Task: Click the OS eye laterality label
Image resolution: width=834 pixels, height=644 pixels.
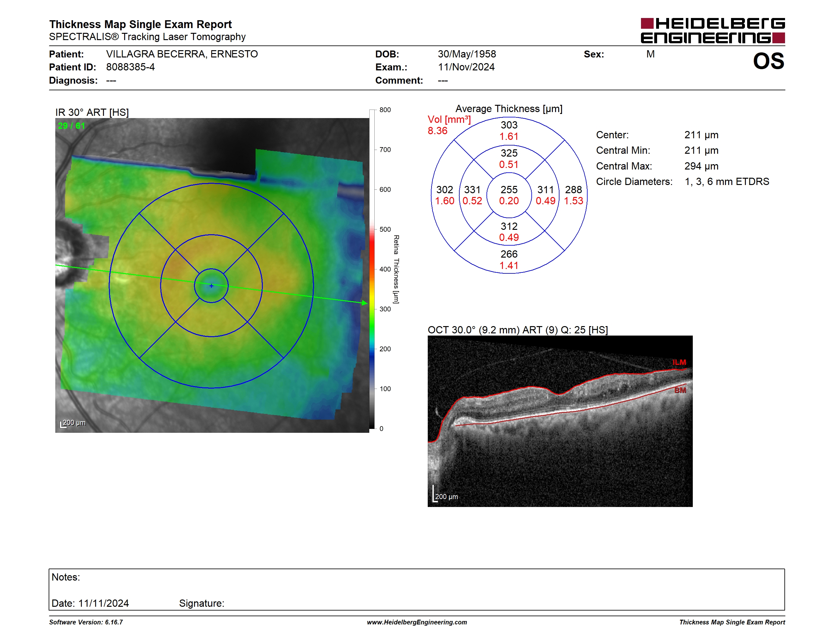Action: pyautogui.click(x=768, y=61)
